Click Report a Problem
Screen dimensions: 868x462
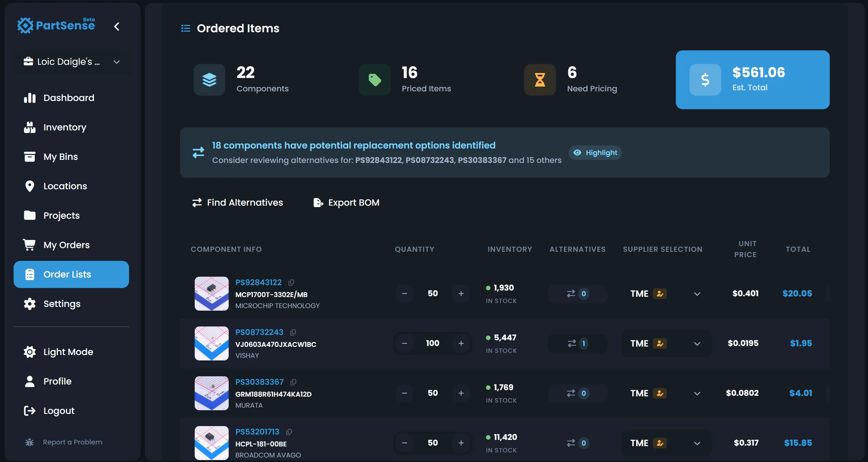click(64, 442)
